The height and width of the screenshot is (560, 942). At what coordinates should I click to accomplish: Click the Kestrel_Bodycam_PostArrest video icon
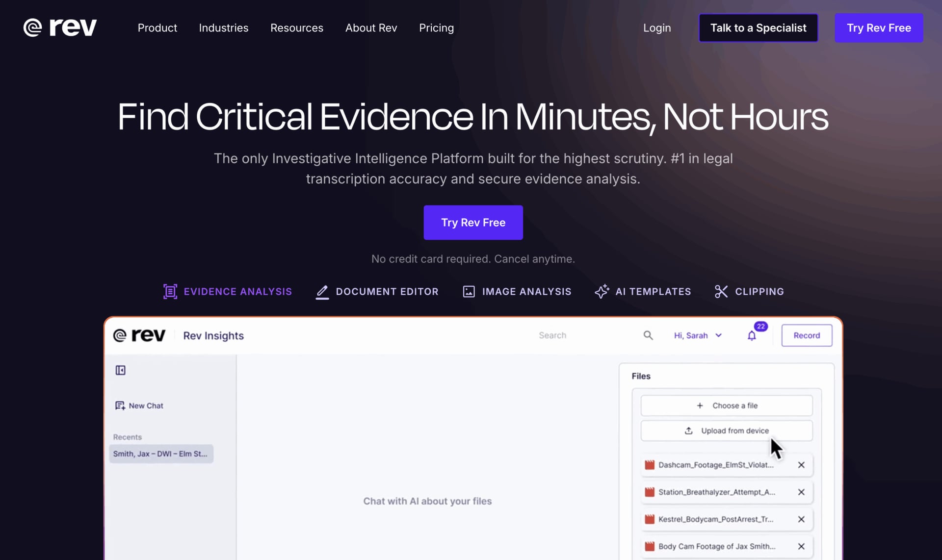tap(650, 519)
